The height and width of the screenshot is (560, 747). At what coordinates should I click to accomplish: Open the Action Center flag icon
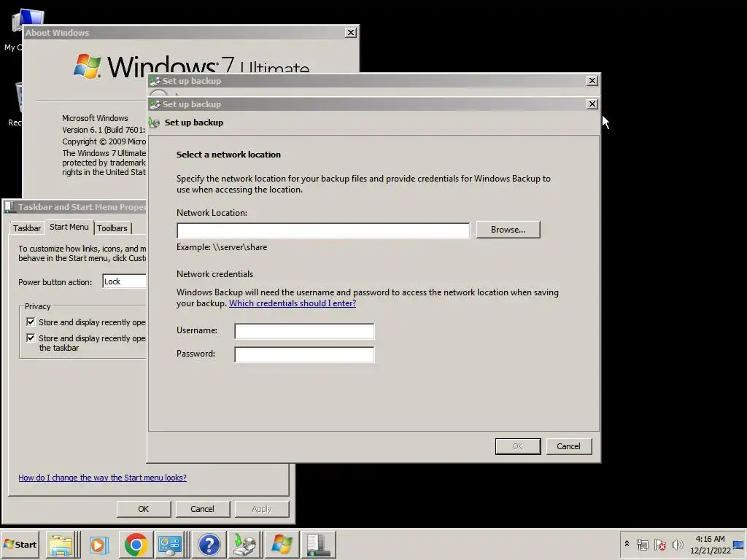[x=659, y=544]
